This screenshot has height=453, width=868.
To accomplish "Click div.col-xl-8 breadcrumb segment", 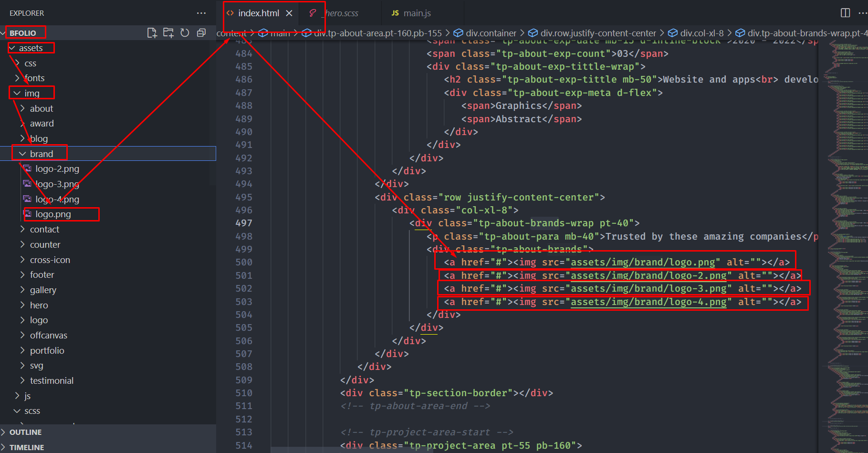I will 701,33.
